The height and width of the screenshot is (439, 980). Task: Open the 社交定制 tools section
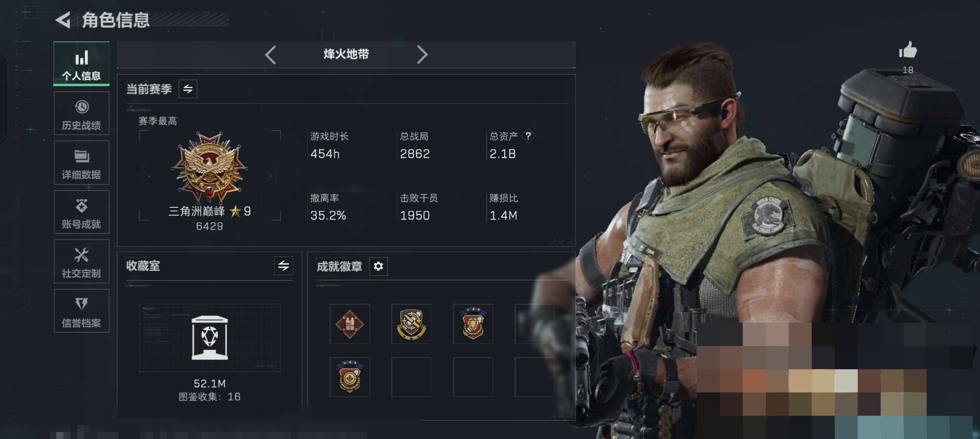(81, 261)
